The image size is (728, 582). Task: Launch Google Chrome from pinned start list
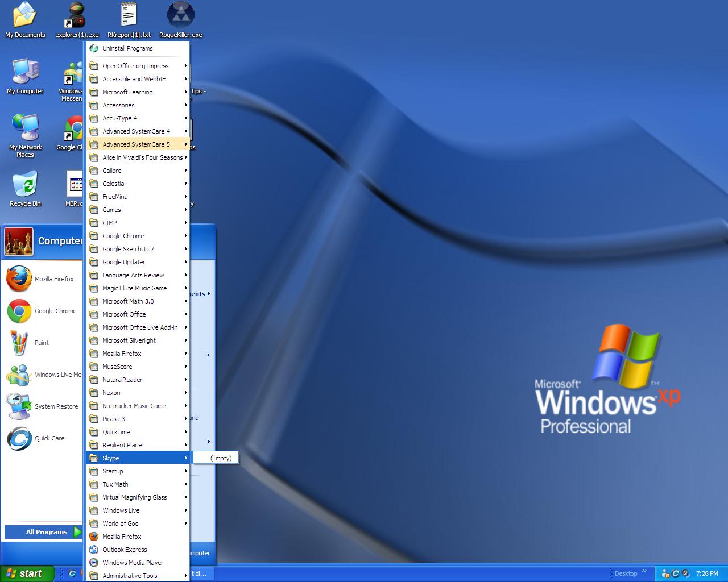(43, 311)
